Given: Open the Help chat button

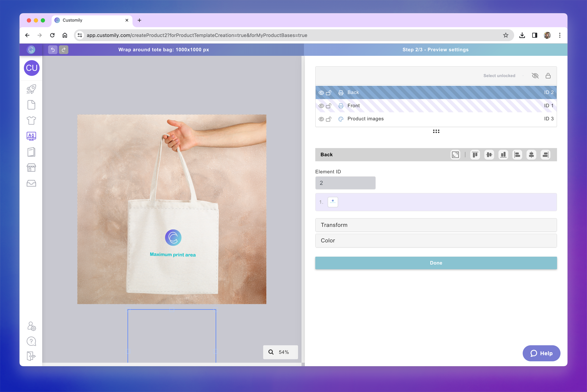Looking at the screenshot, I should click(541, 353).
